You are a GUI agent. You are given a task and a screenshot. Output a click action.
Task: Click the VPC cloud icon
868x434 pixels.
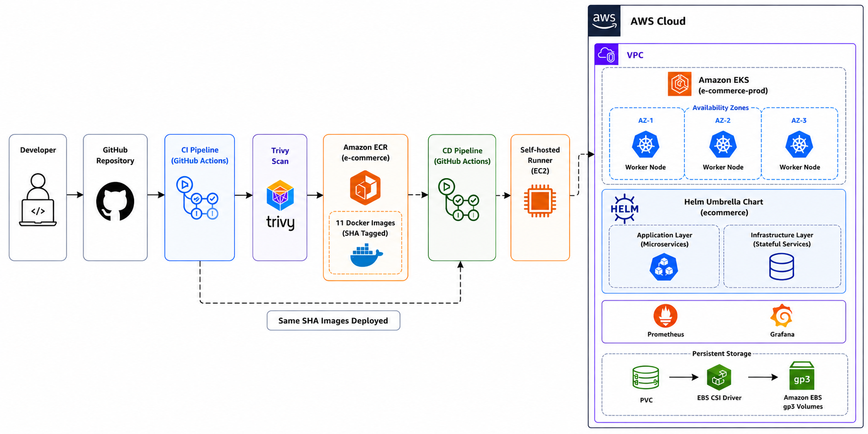point(607,54)
